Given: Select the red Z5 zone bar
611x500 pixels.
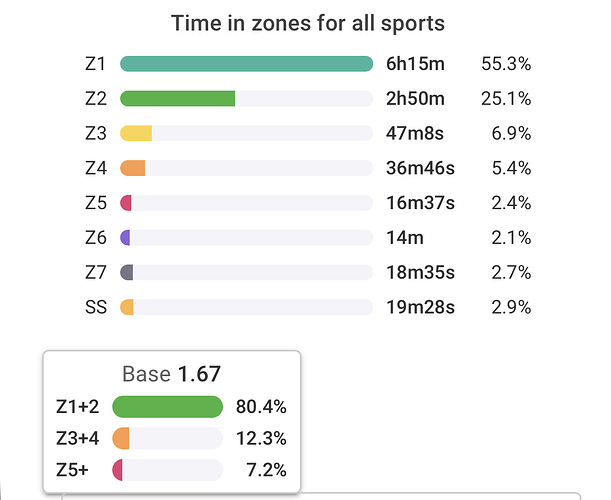Looking at the screenshot, I should [126, 203].
